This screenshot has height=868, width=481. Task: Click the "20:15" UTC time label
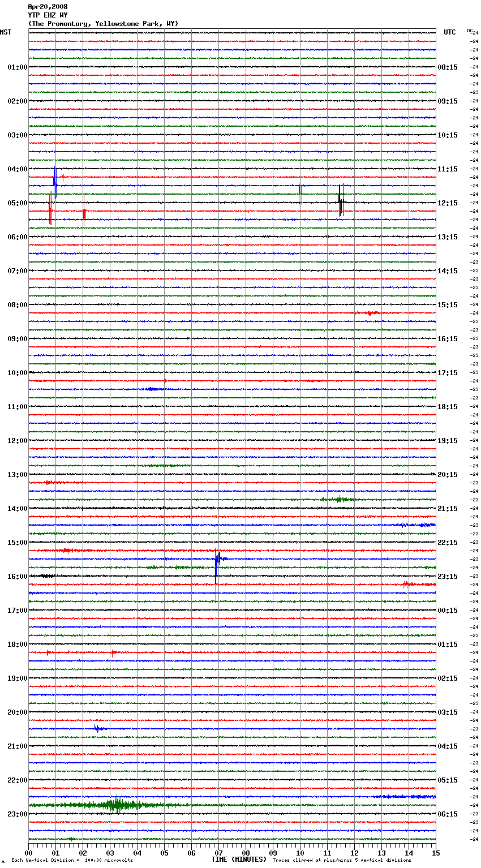click(448, 475)
